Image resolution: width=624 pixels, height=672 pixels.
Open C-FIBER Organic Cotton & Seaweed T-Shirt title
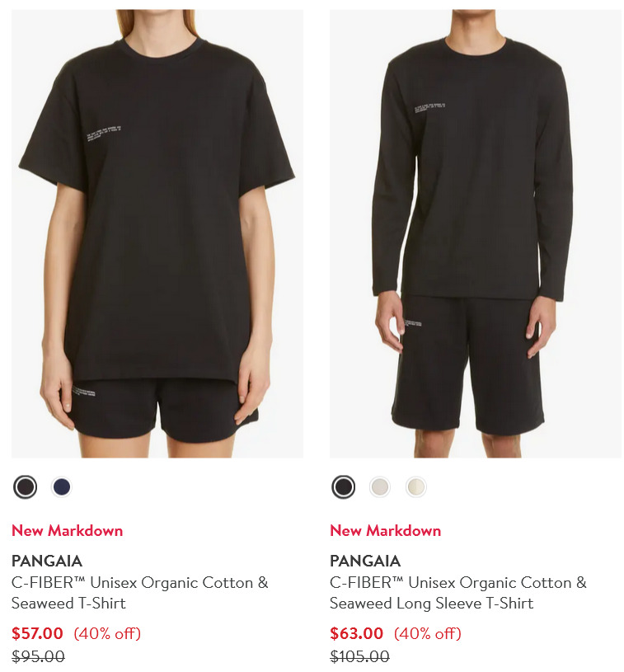pyautogui.click(x=139, y=593)
